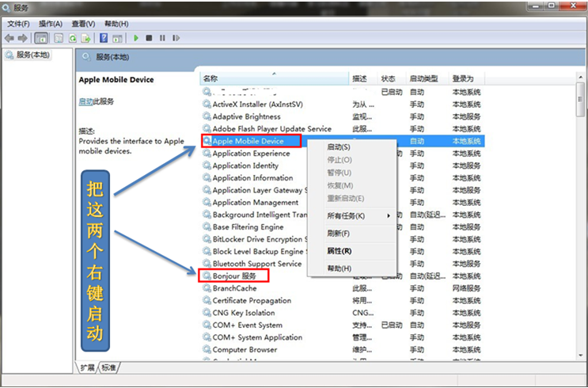Click the Start Service green play icon
Screen dimensions: 588x388
[x=136, y=38]
